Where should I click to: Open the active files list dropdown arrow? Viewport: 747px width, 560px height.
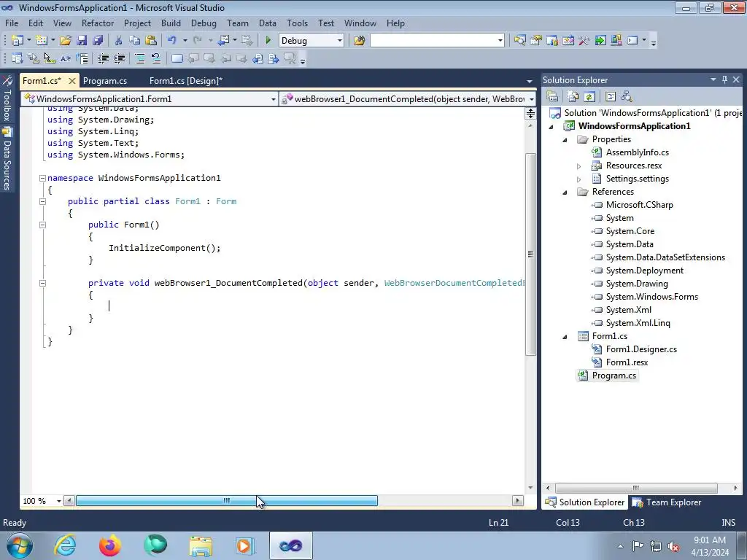530,82
